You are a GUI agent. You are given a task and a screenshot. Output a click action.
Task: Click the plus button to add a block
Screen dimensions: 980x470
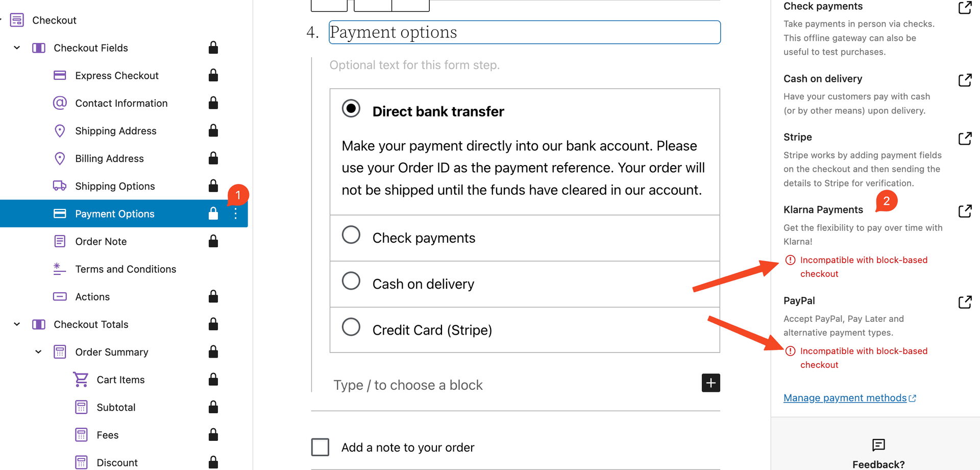710,383
